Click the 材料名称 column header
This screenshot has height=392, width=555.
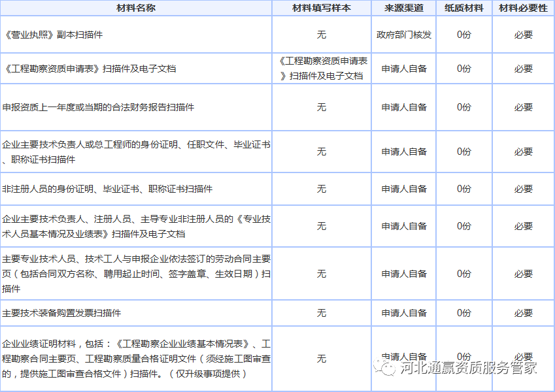(136, 8)
